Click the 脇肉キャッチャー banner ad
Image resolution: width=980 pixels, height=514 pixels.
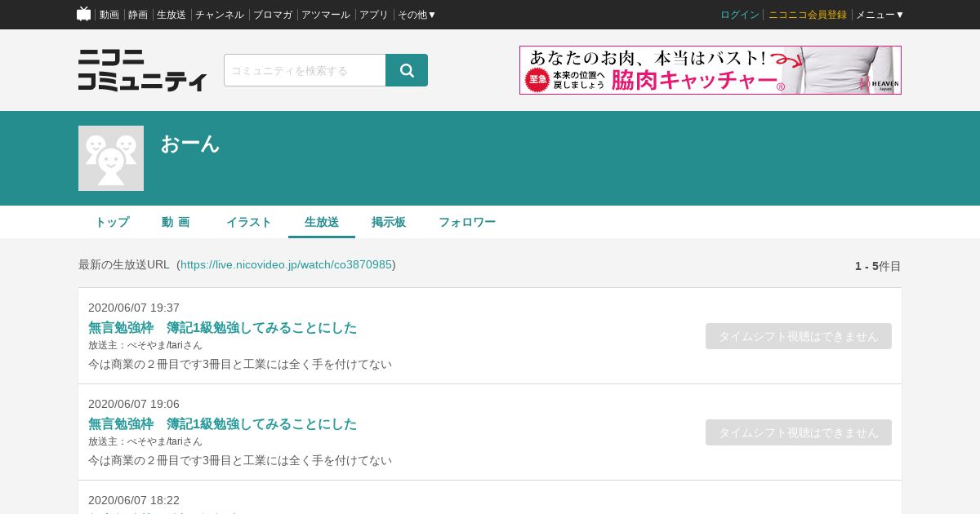pyautogui.click(x=710, y=70)
